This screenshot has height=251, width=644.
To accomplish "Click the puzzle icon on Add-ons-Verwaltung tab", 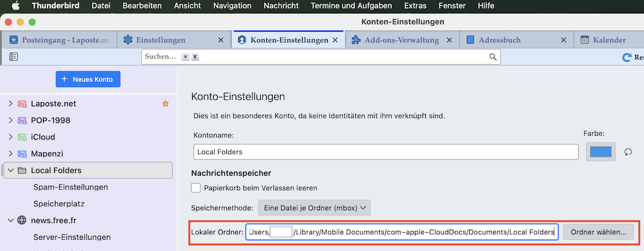I will click(356, 40).
